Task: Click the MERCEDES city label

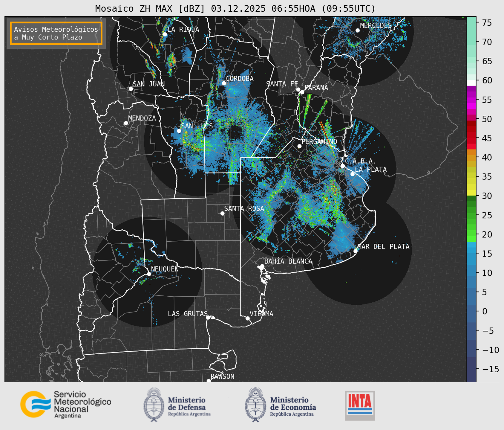Action: 376,26
